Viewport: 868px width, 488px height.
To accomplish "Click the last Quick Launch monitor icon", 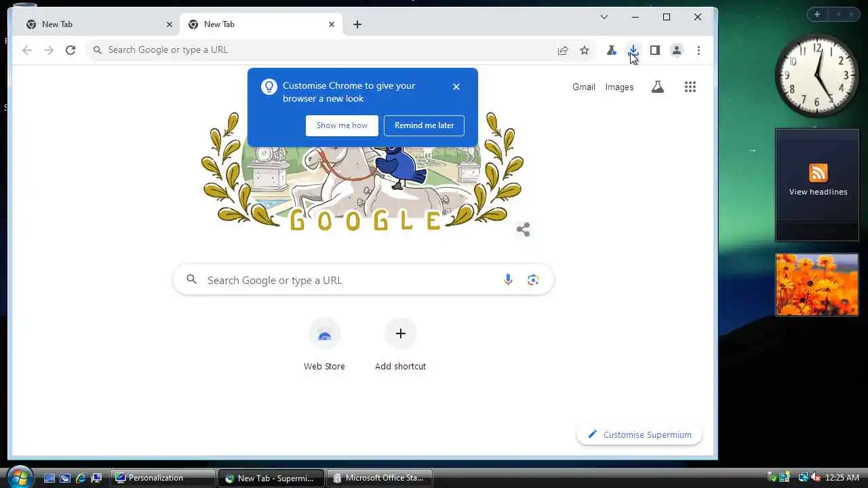I will tap(96, 478).
